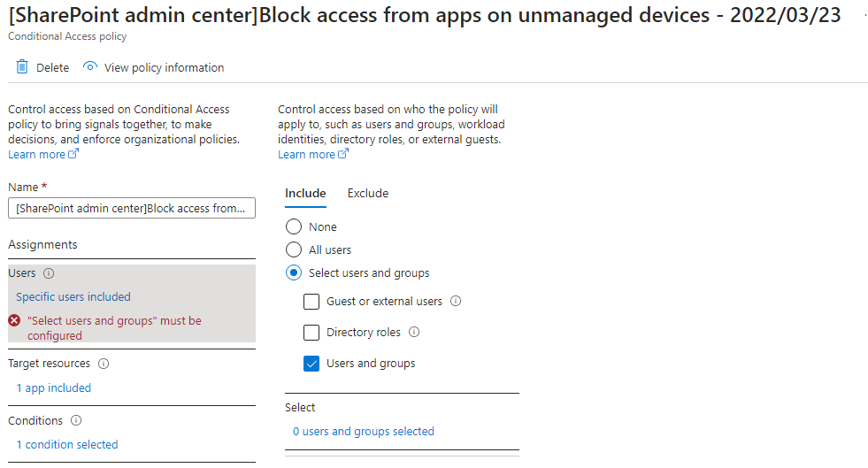This screenshot has height=468, width=868.
Task: Open 0 users and groups selected link
Action: click(x=364, y=431)
